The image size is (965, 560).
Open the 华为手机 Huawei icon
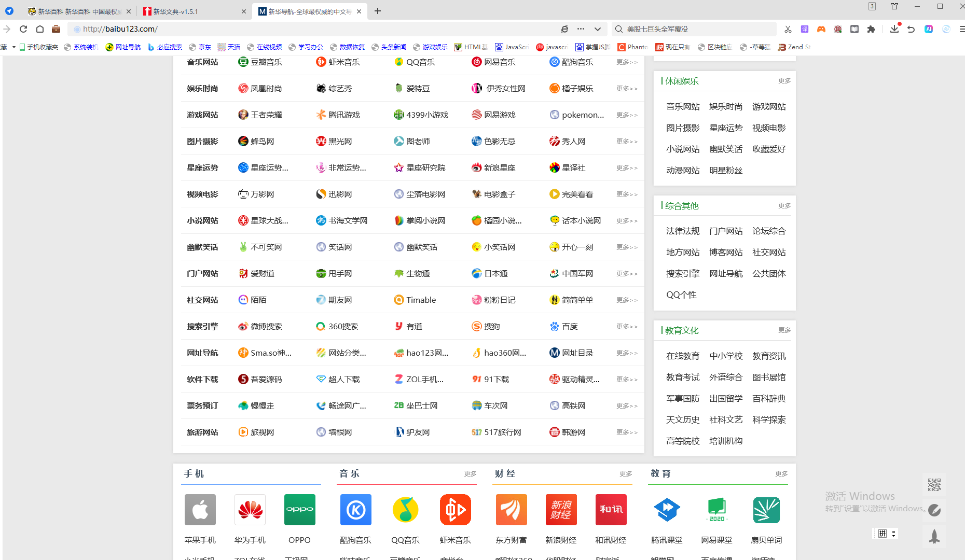click(250, 510)
